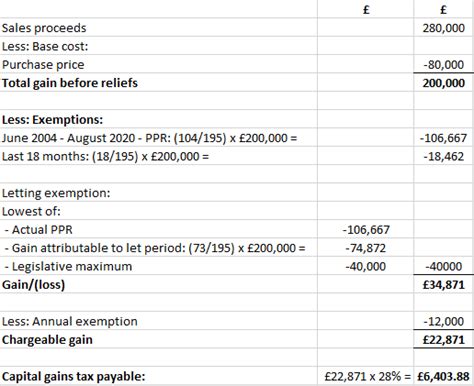Select the Annual exemption -12,000 cell
This screenshot has width=474, height=386.
[444, 321]
